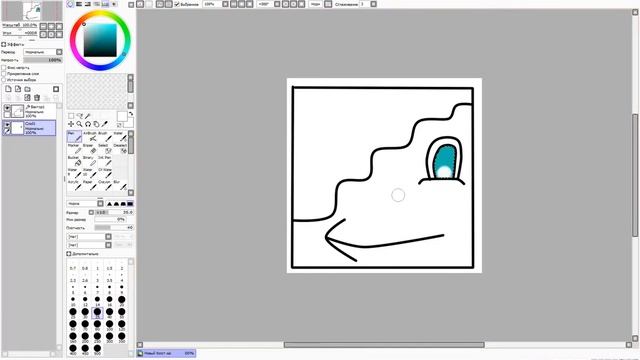Create a new layer folder
Screen dimensions: 640x360
coord(27,89)
